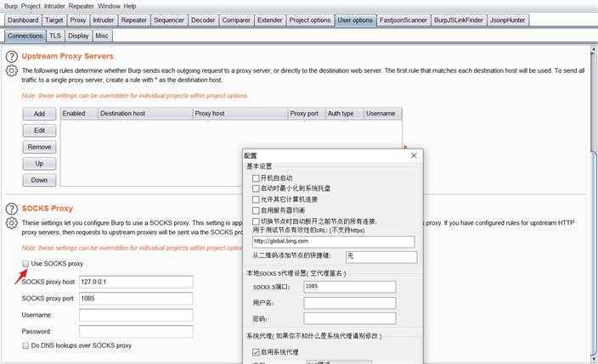
Task: Click the 从二维码添加节点的快捷键 field
Action: coord(381,256)
